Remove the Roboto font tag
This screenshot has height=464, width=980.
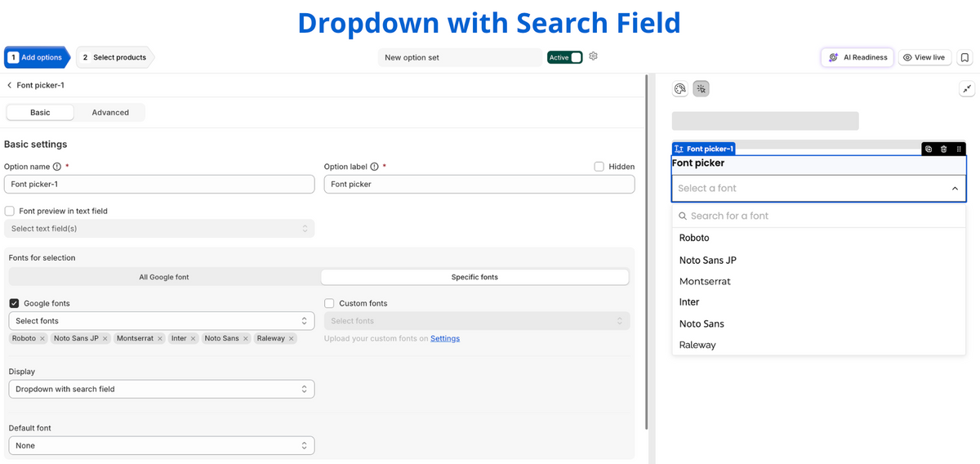[42, 338]
